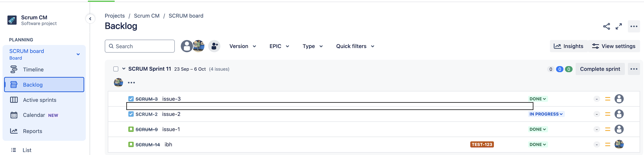Click the unassigned user avatar filter
Image resolution: width=644 pixels, height=155 pixels.
187,46
